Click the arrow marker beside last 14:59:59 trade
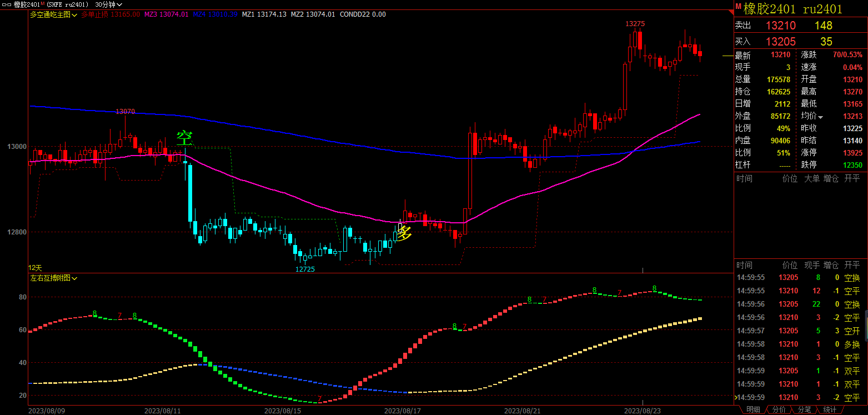 click(736, 397)
